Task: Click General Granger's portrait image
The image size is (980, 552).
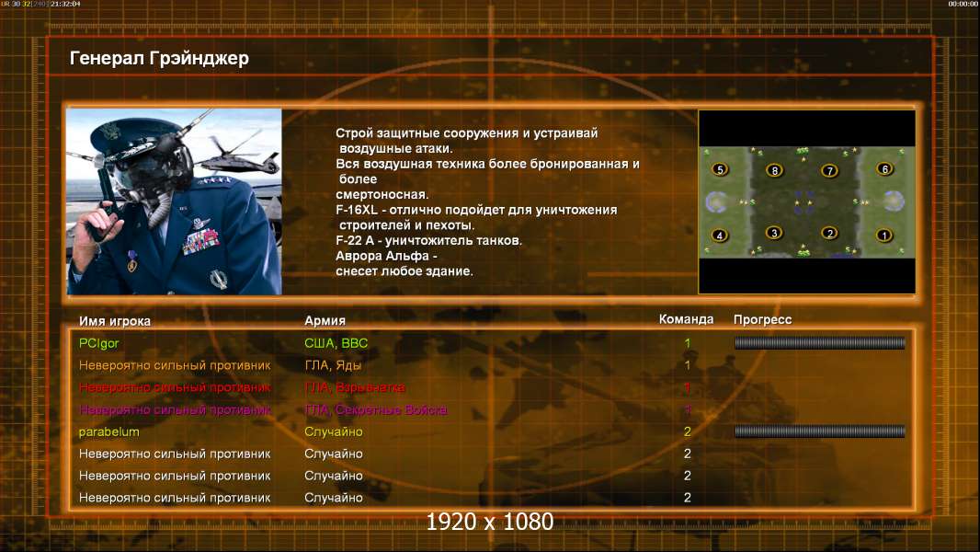Action: [175, 201]
